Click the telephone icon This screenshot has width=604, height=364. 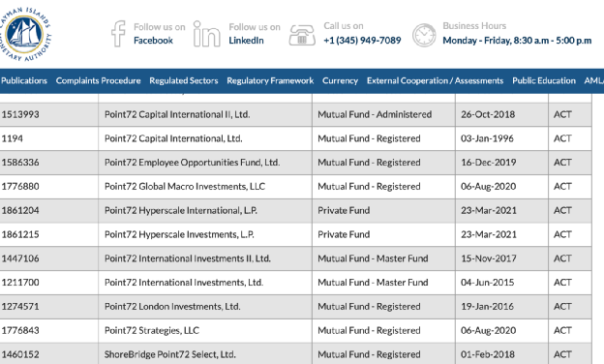302,35
